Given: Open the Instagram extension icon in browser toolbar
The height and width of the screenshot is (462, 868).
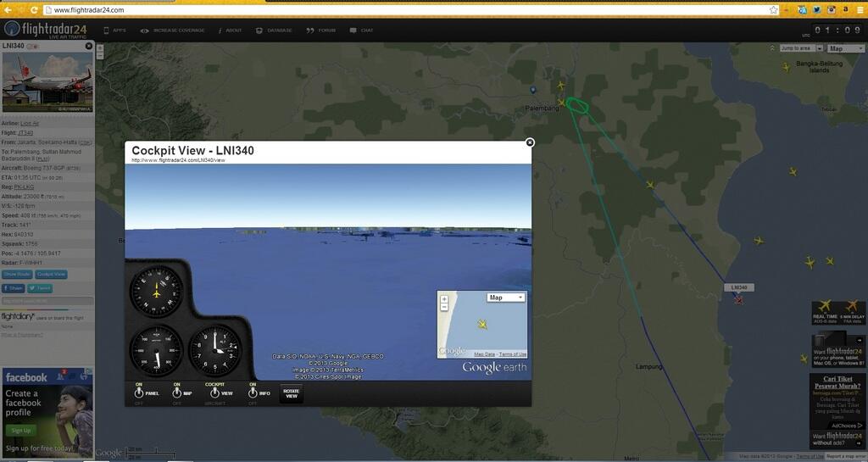Looking at the screenshot, I should (x=832, y=9).
